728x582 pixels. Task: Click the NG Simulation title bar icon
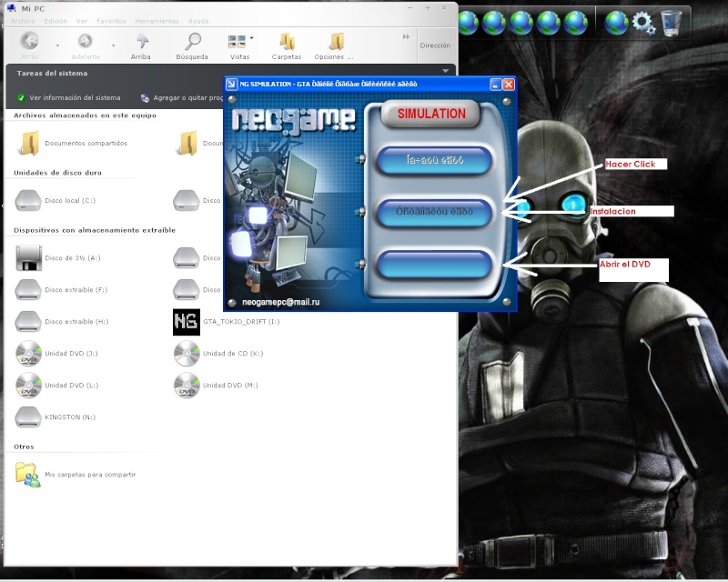click(x=231, y=84)
